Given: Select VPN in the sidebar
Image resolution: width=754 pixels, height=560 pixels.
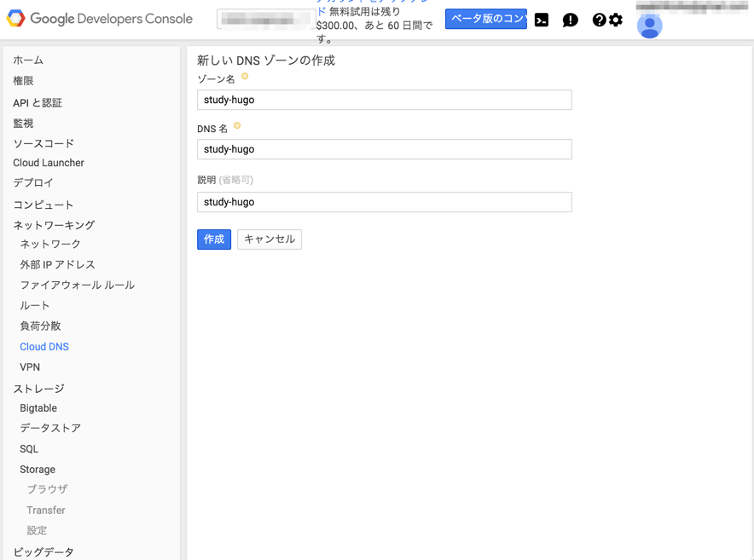Looking at the screenshot, I should (x=30, y=367).
